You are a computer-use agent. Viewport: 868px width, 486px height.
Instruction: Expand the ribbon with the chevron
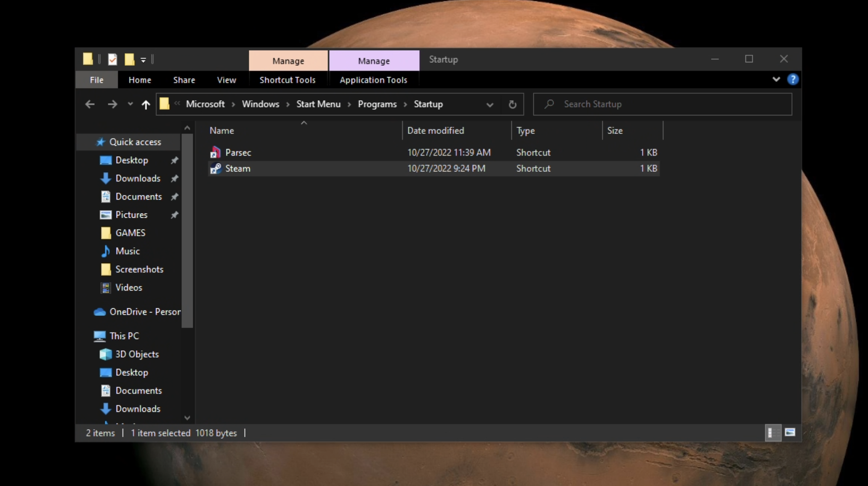click(x=776, y=79)
